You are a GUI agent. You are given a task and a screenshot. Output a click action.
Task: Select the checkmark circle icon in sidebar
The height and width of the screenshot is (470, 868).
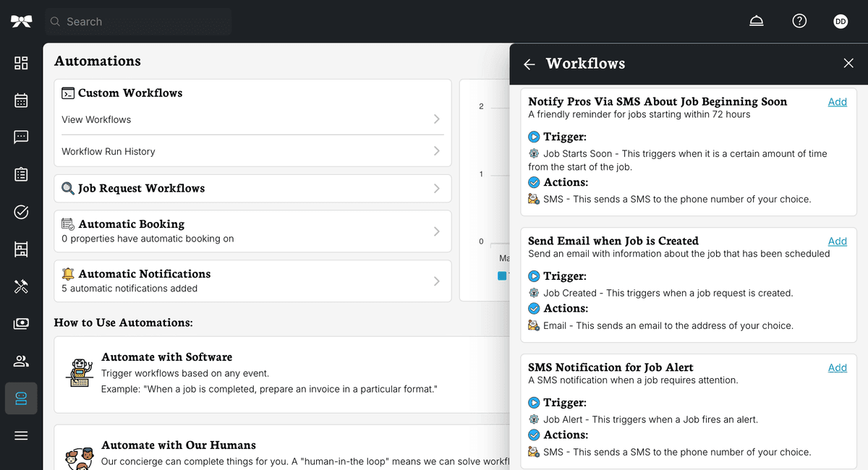pyautogui.click(x=21, y=212)
